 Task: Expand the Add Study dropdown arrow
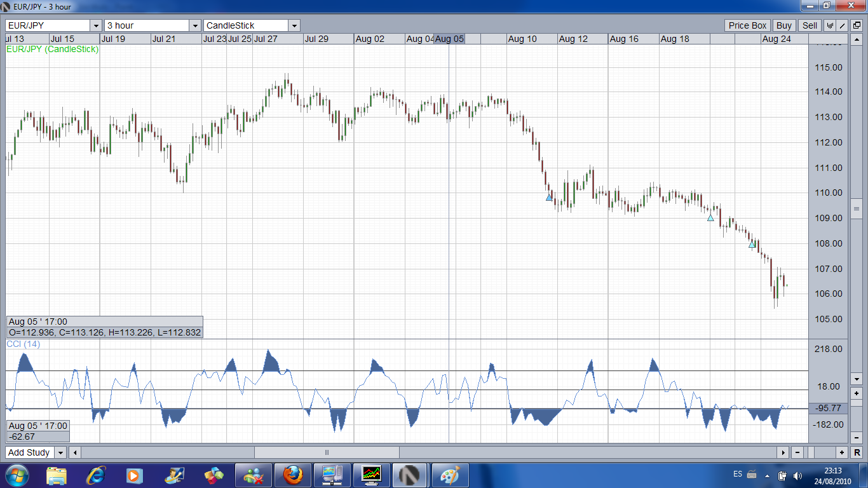click(60, 452)
